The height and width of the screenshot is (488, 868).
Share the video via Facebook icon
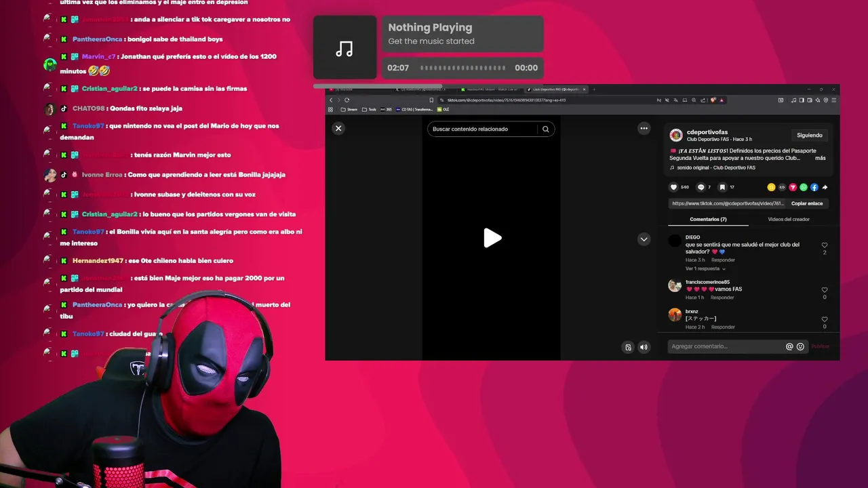814,187
